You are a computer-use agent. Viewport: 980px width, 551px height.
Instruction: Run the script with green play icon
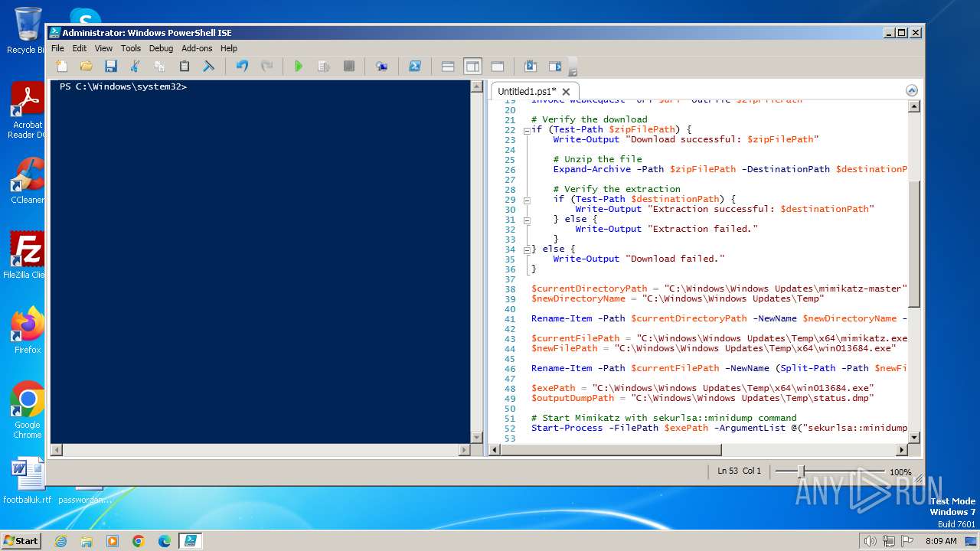click(x=299, y=67)
